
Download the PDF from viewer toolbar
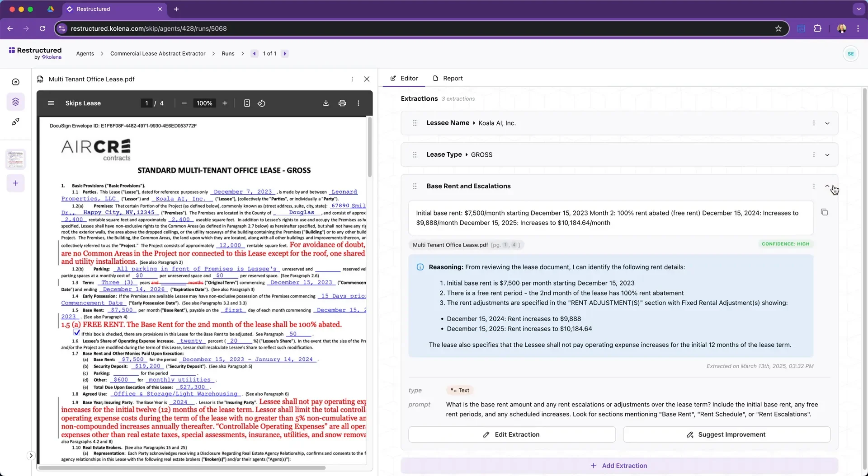325,103
